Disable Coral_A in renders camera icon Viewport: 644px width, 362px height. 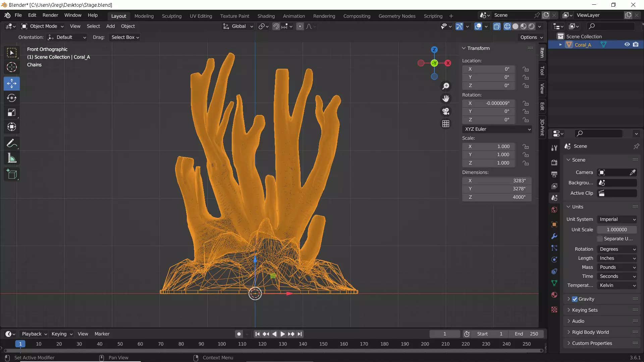click(x=636, y=45)
